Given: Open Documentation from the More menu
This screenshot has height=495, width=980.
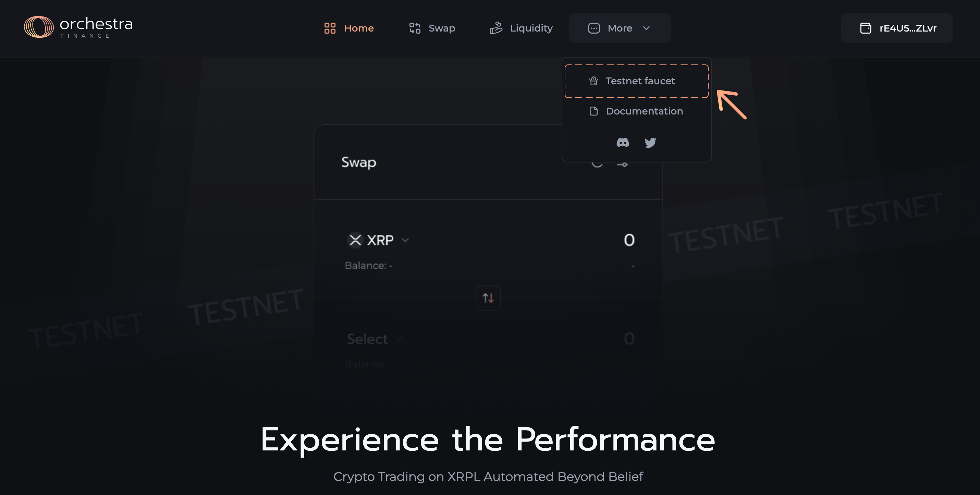Looking at the screenshot, I should pos(636,111).
